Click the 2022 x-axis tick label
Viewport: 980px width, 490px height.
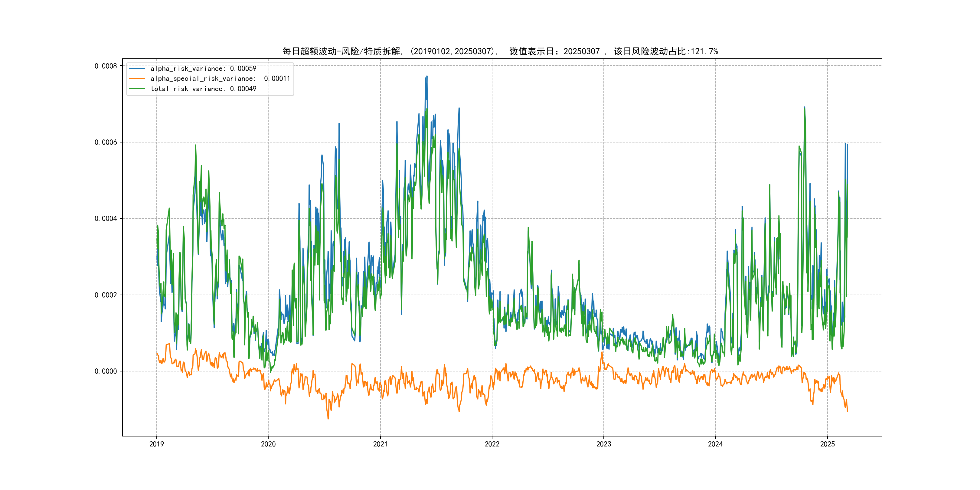tap(492, 444)
